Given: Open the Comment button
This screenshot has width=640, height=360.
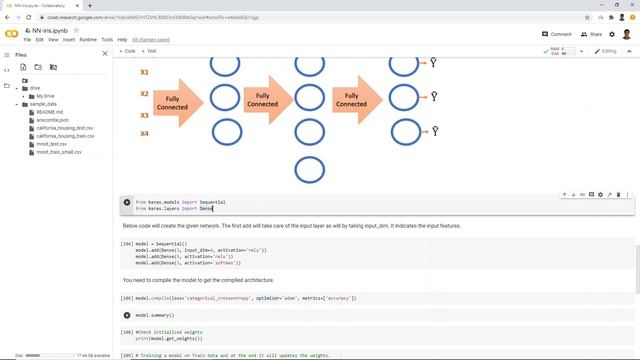Looking at the screenshot, I should pyautogui.click(x=556, y=34).
